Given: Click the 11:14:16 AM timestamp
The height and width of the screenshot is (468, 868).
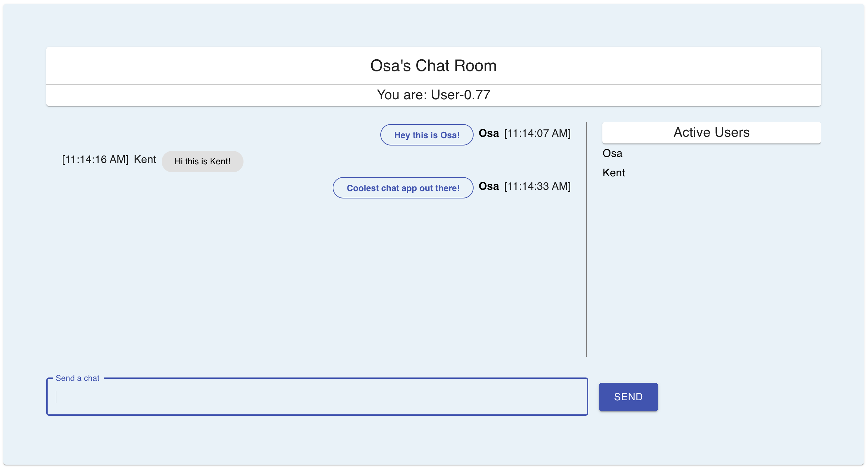Looking at the screenshot, I should (95, 160).
